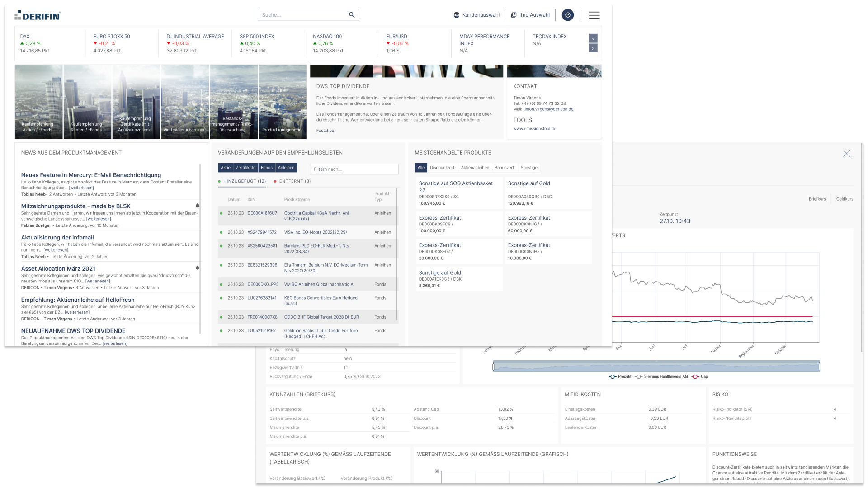
Task: Filter by Bonuszert.
Action: (x=505, y=168)
